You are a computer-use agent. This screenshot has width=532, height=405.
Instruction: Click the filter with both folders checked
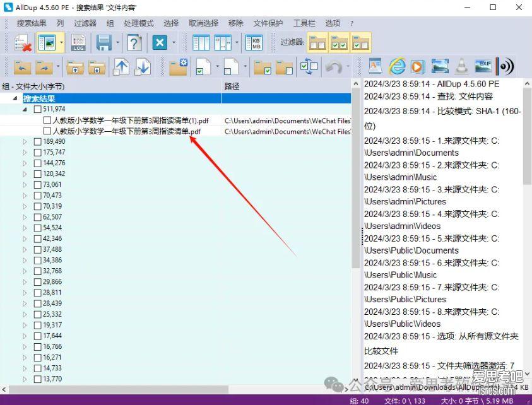(339, 43)
